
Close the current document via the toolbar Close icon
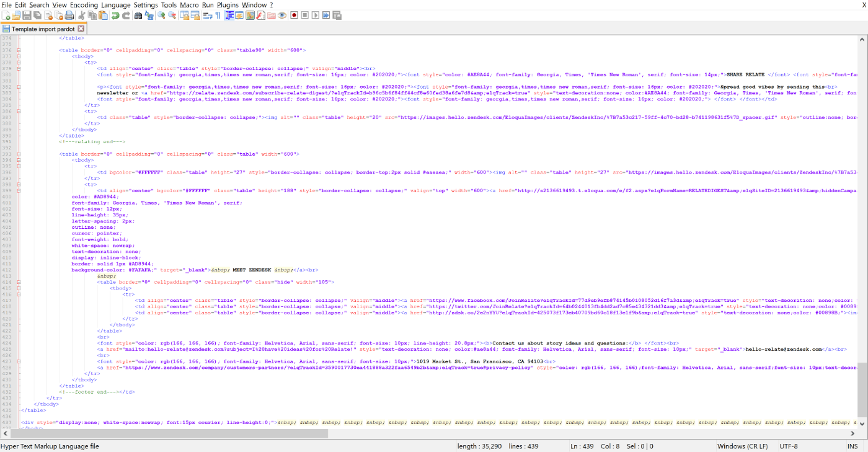coord(48,15)
